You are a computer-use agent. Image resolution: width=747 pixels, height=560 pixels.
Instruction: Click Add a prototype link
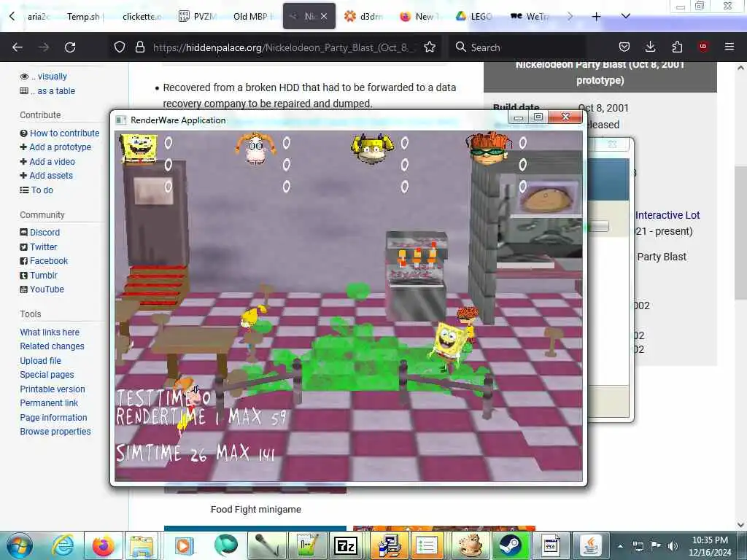[60, 147]
